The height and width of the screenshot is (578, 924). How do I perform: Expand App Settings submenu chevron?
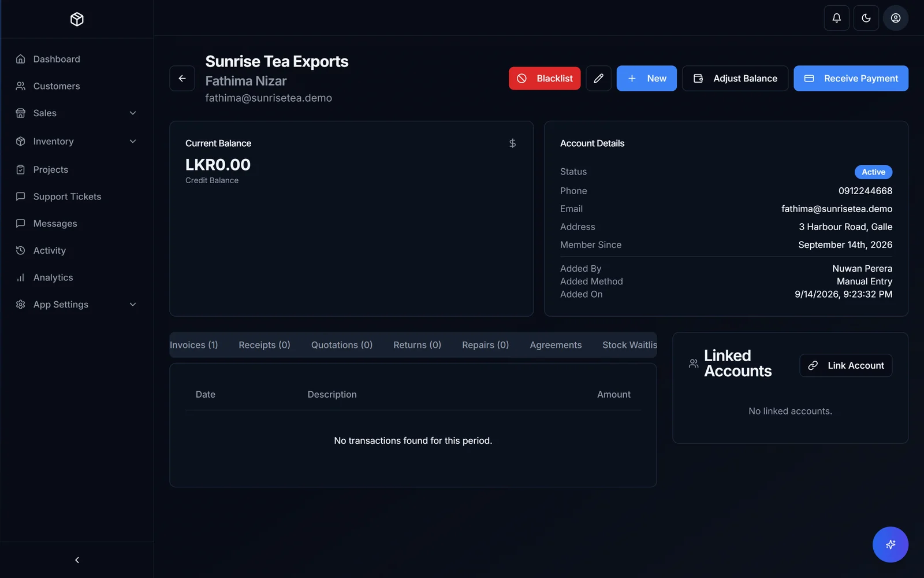[x=133, y=305]
